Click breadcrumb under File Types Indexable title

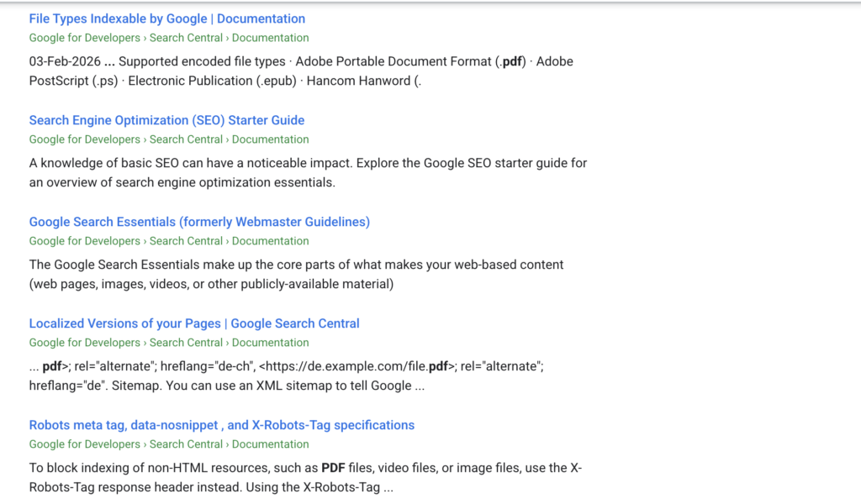tap(169, 38)
